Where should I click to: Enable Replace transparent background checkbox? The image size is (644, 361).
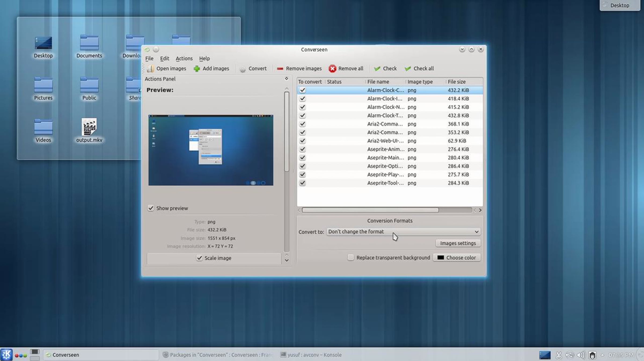(x=350, y=257)
